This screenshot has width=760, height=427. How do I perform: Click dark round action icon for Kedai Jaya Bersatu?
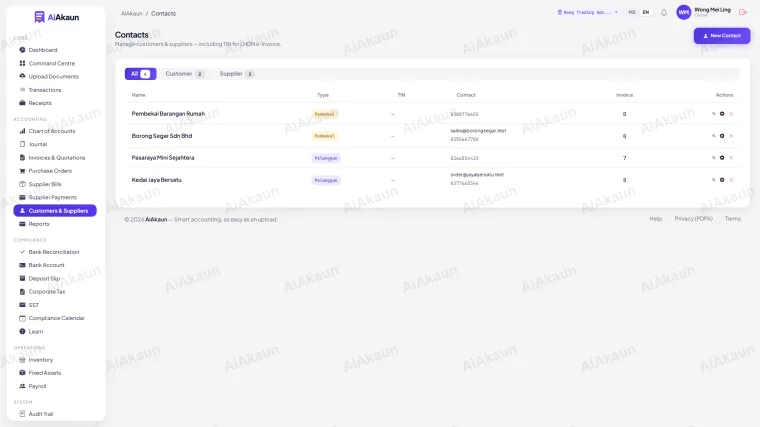pos(722,180)
